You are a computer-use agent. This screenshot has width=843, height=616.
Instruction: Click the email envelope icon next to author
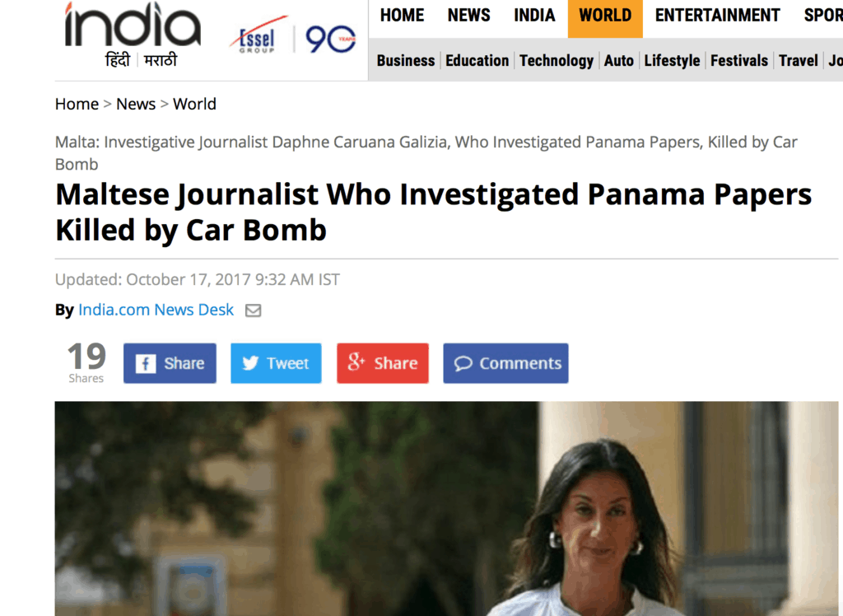254,310
